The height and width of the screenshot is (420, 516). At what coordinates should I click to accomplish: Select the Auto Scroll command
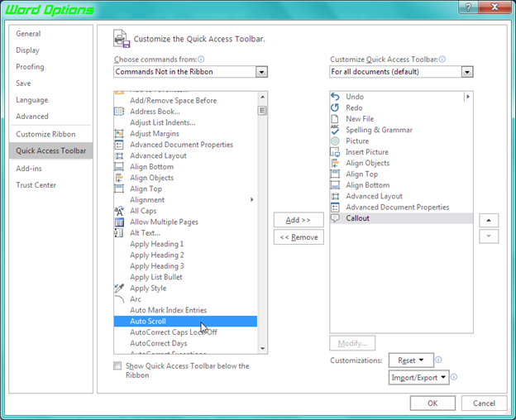click(185, 322)
